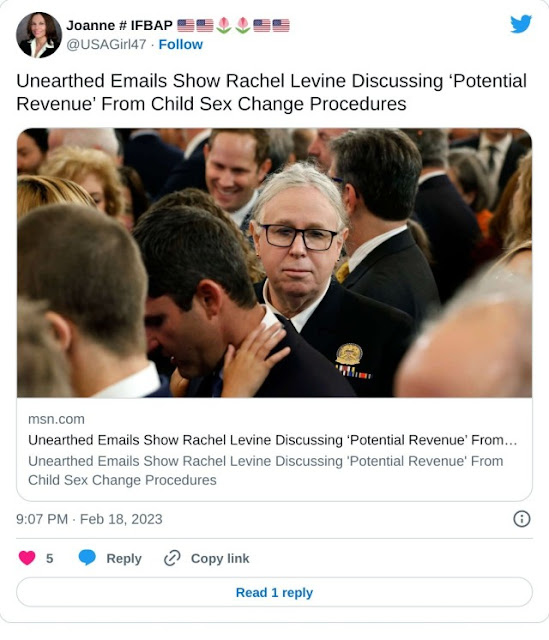Open the Read 1 reply button
The image size is (549, 640).
(274, 592)
